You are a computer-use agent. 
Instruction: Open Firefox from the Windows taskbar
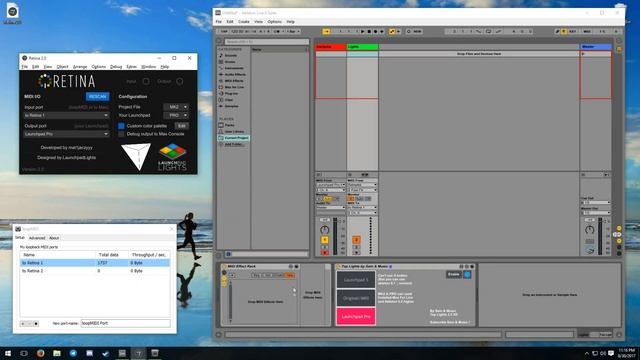(x=40, y=353)
